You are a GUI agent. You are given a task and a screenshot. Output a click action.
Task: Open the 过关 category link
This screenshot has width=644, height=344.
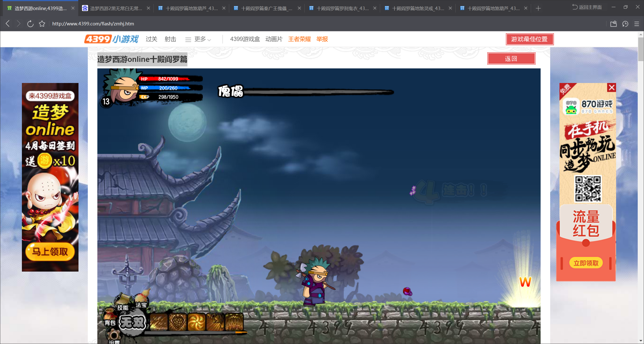point(151,39)
